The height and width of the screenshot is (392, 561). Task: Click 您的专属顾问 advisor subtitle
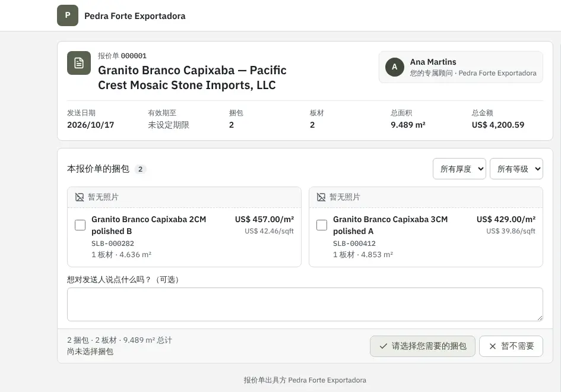pyautogui.click(x=473, y=73)
